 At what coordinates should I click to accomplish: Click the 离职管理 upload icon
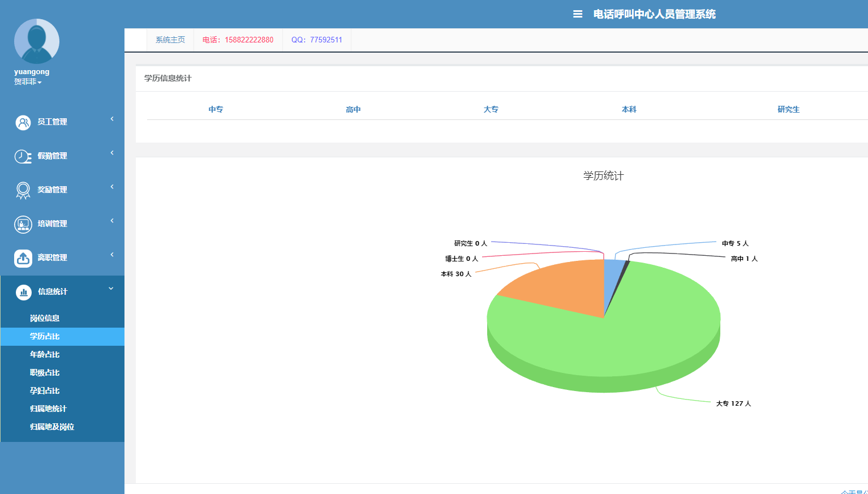[23, 258]
